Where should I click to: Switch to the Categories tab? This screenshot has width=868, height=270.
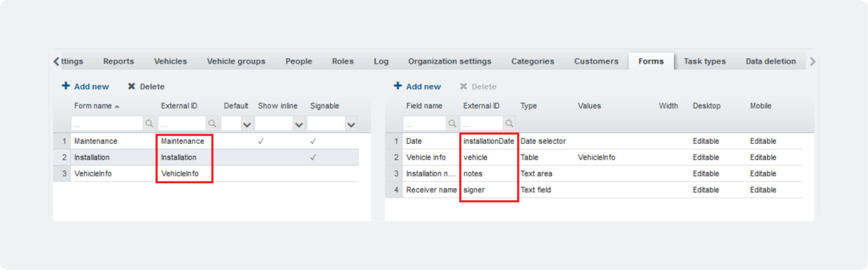(533, 61)
